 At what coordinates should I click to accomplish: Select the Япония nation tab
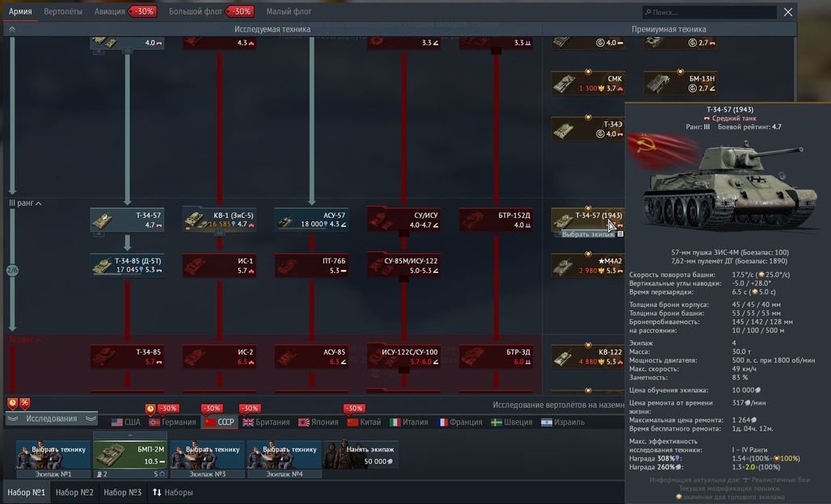(318, 422)
